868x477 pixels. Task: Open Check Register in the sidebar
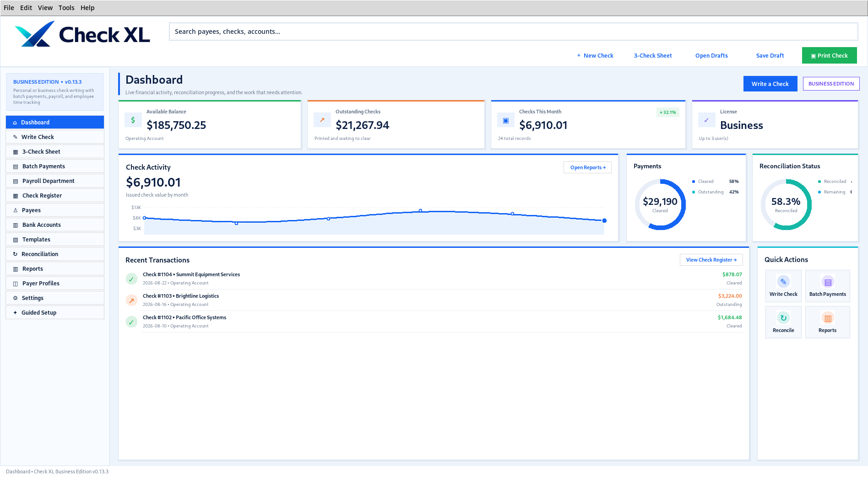pos(55,195)
